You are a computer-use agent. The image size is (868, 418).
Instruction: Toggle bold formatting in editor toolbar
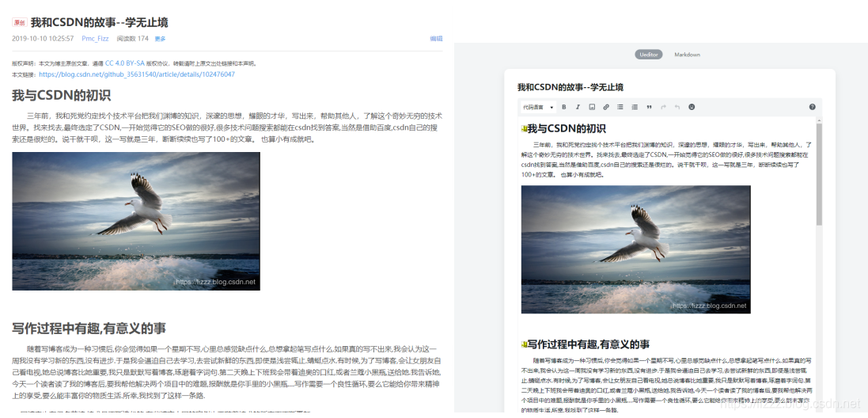tap(564, 107)
